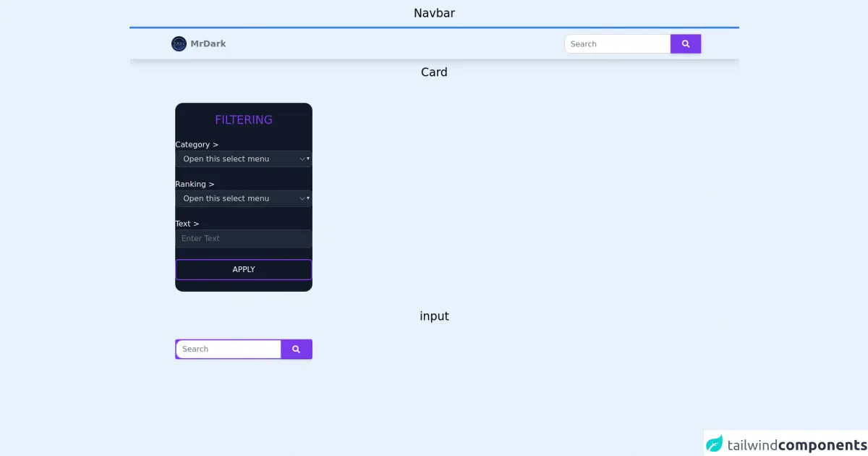Click the Navbar section heading
The height and width of the screenshot is (456, 868).
434,13
